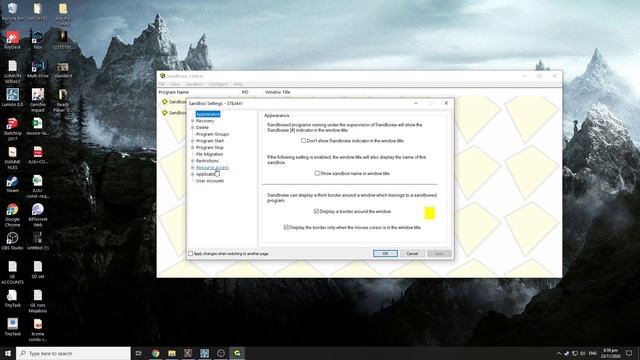Image resolution: width=640 pixels, height=360 pixels.
Task: Check Apply changes when switching to another page
Action: (x=191, y=253)
